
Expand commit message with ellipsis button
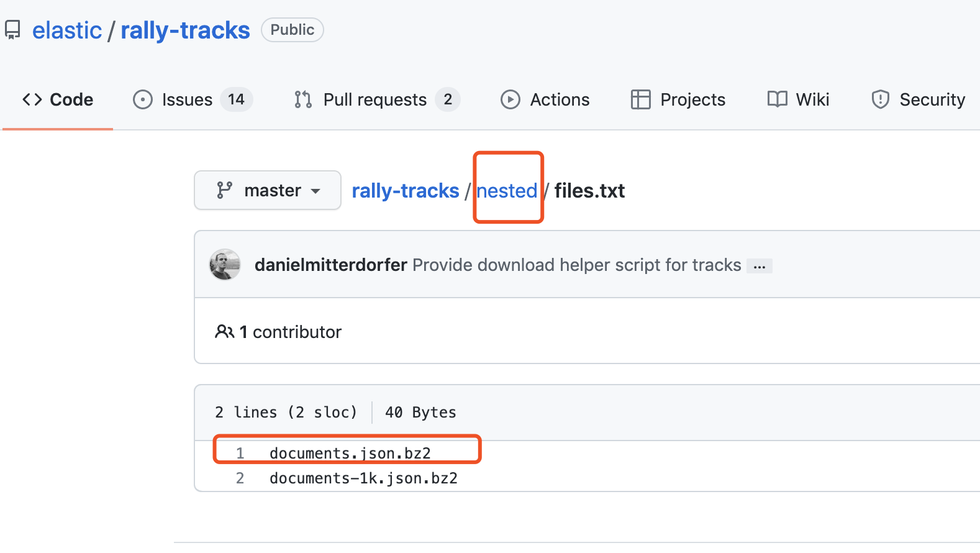click(x=760, y=266)
